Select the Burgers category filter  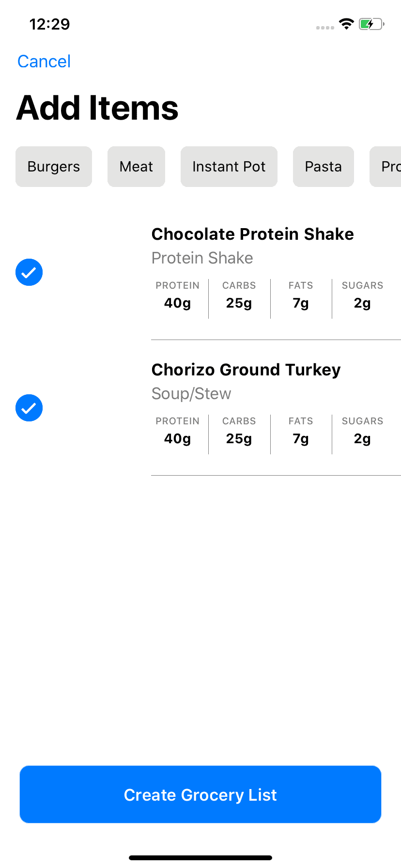pos(54,167)
